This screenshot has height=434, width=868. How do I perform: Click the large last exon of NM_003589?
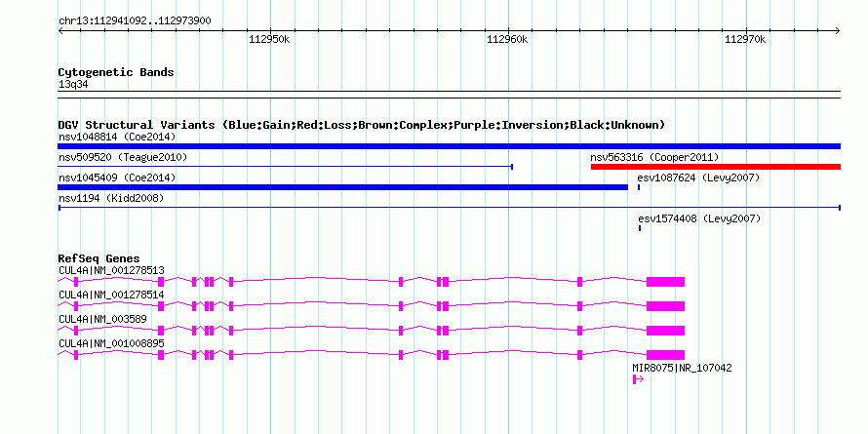click(x=665, y=331)
